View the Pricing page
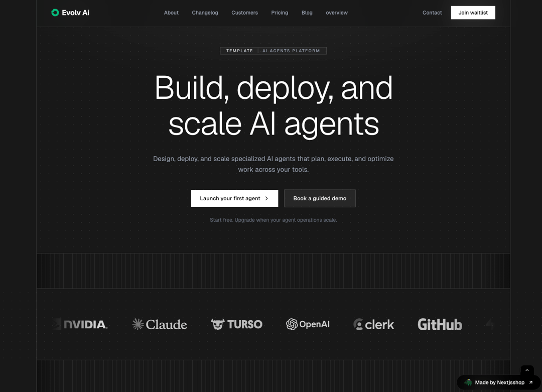This screenshot has height=392, width=542. tap(280, 13)
